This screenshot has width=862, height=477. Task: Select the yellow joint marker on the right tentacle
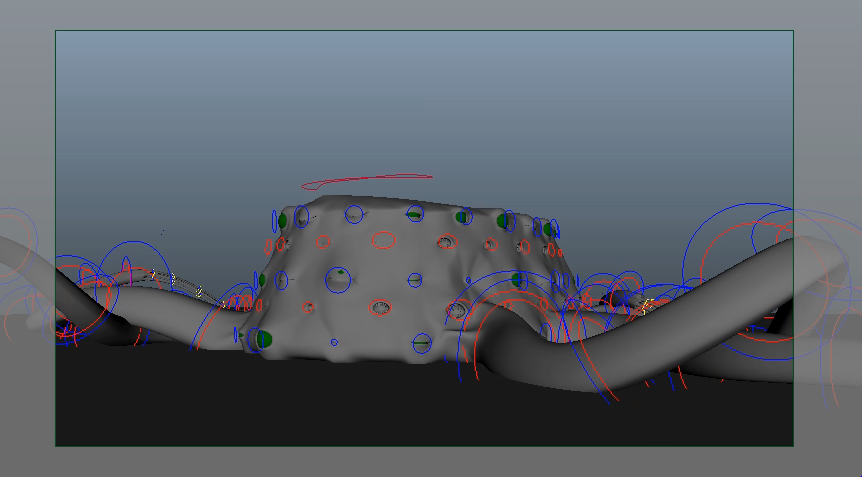[x=647, y=303]
